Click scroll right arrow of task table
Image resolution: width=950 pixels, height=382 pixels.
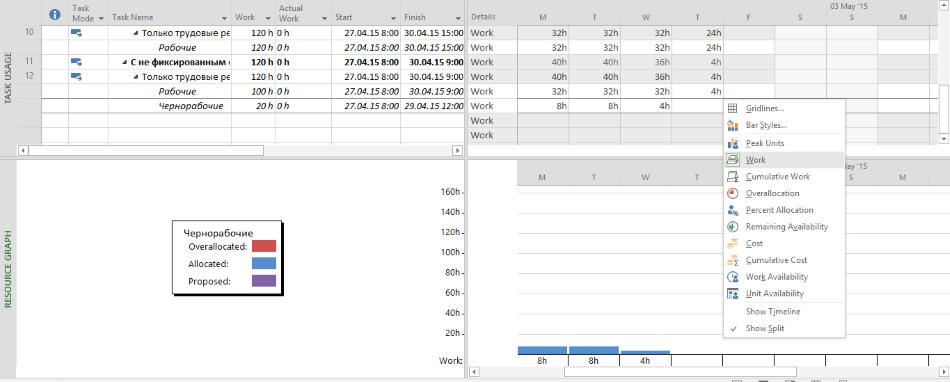point(457,150)
